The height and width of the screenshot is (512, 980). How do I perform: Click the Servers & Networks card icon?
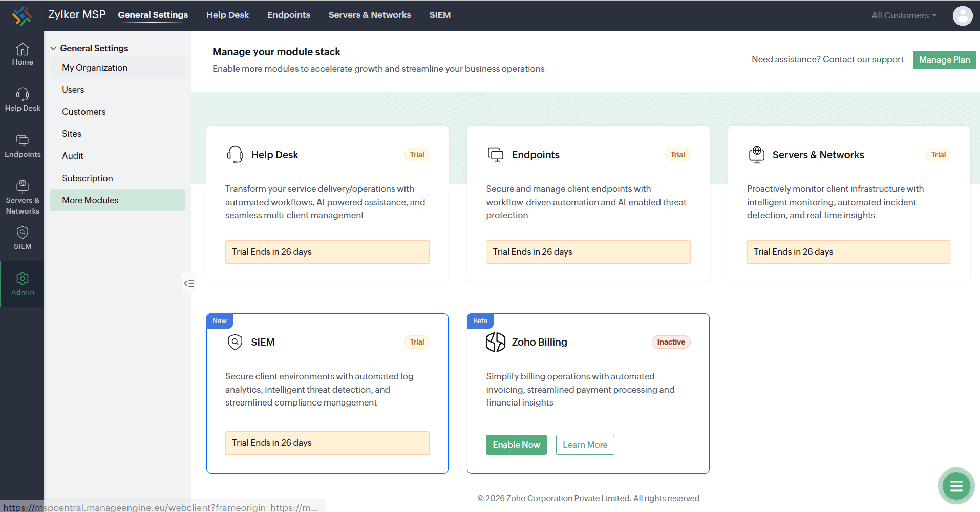(x=757, y=155)
